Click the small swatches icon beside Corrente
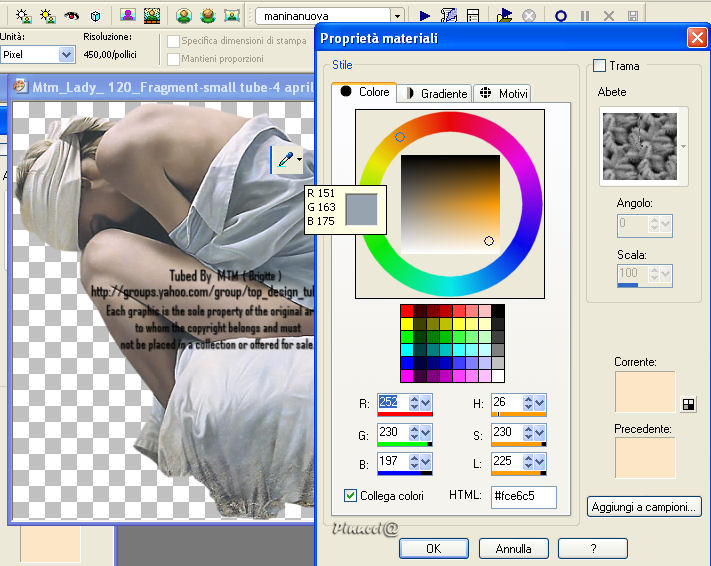 (x=688, y=404)
